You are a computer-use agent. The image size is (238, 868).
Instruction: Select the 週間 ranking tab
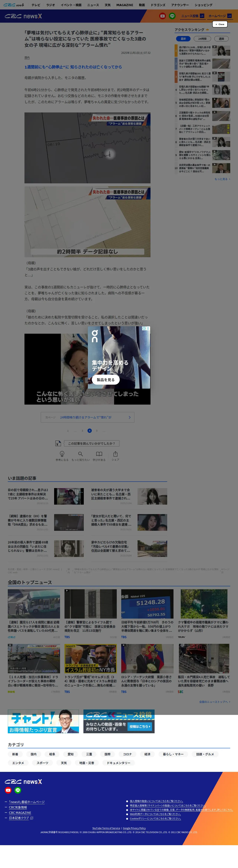pos(221,39)
